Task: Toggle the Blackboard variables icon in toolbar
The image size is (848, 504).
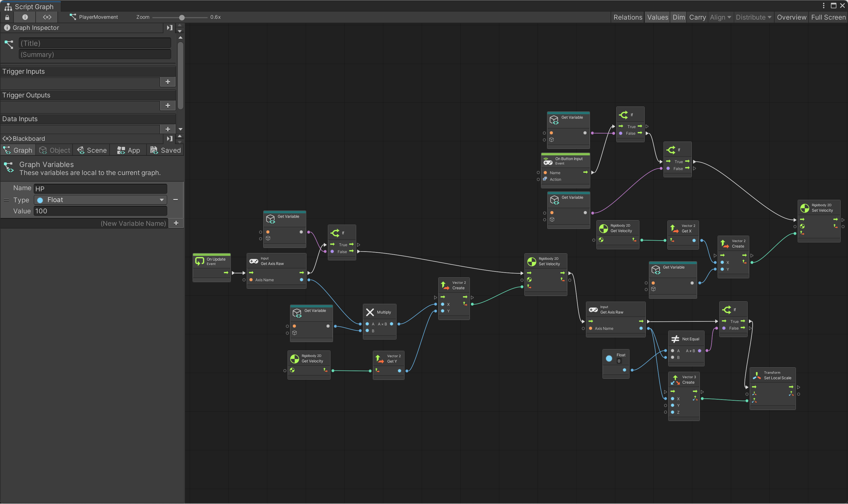Action: click(x=47, y=17)
